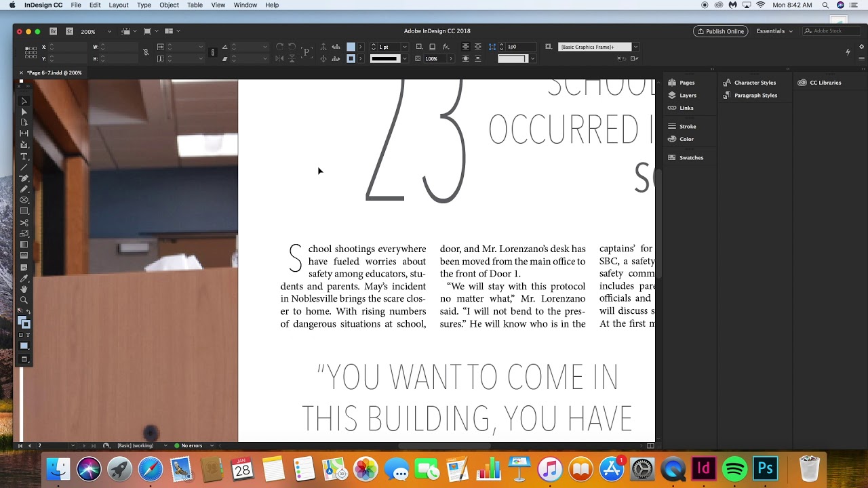868x488 pixels.
Task: Open the Essentials workspace switcher
Action: [774, 31]
